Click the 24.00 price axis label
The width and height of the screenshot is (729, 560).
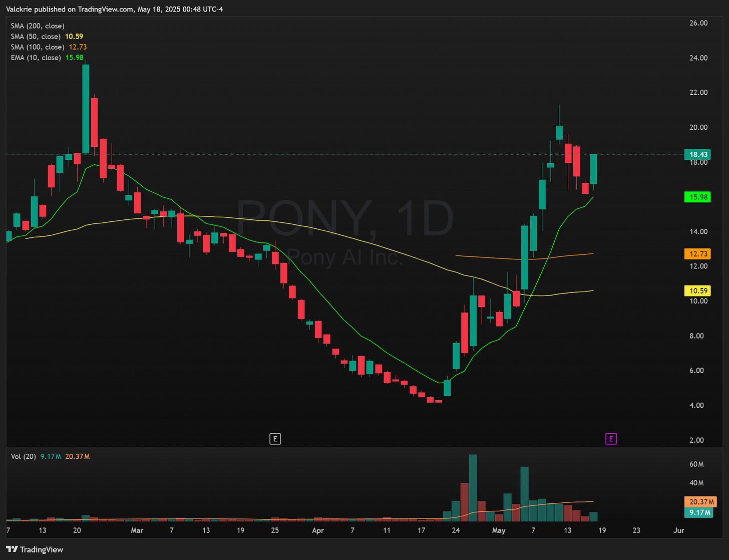pyautogui.click(x=698, y=58)
